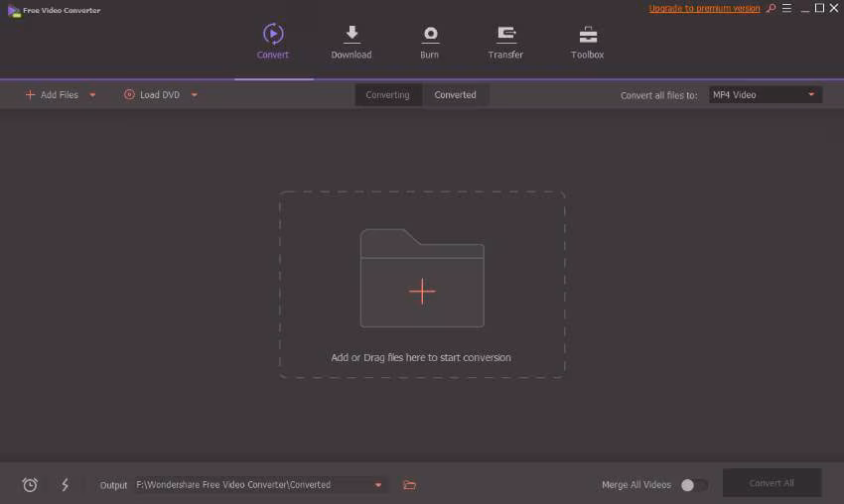This screenshot has height=504, width=844.
Task: Click the Convert All button
Action: (x=772, y=483)
